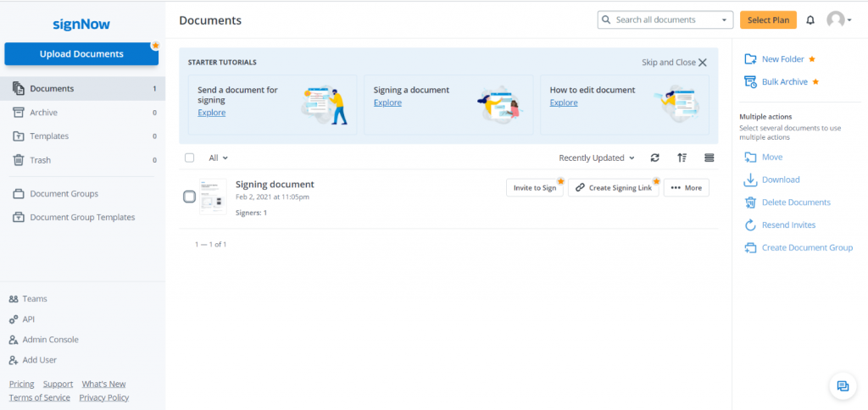The height and width of the screenshot is (410, 868).
Task: Click the refresh documents icon
Action: (655, 158)
